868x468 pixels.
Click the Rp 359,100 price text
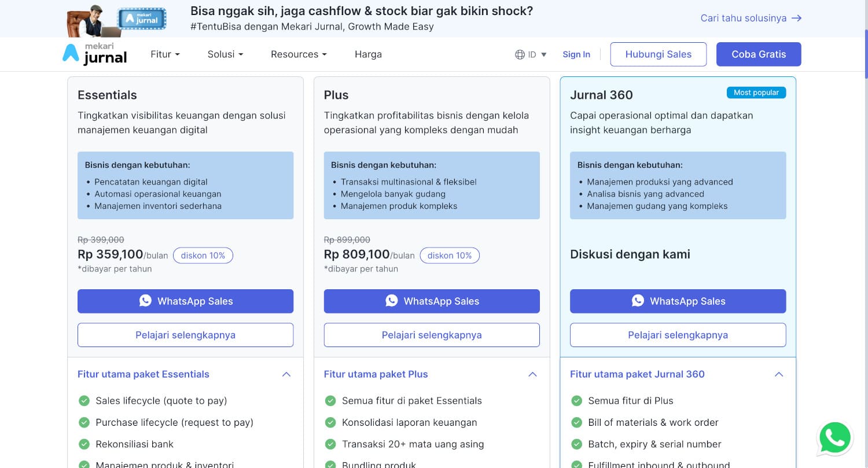110,254
